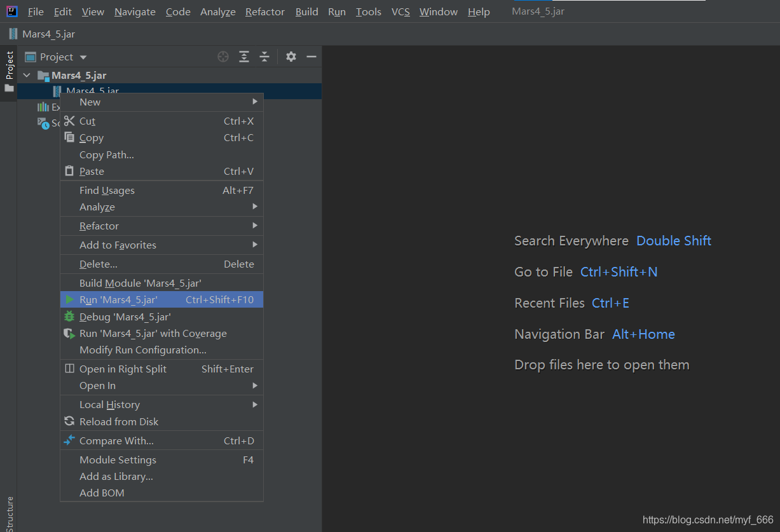Click the green Debug bug icon
780x532 pixels.
[69, 316]
